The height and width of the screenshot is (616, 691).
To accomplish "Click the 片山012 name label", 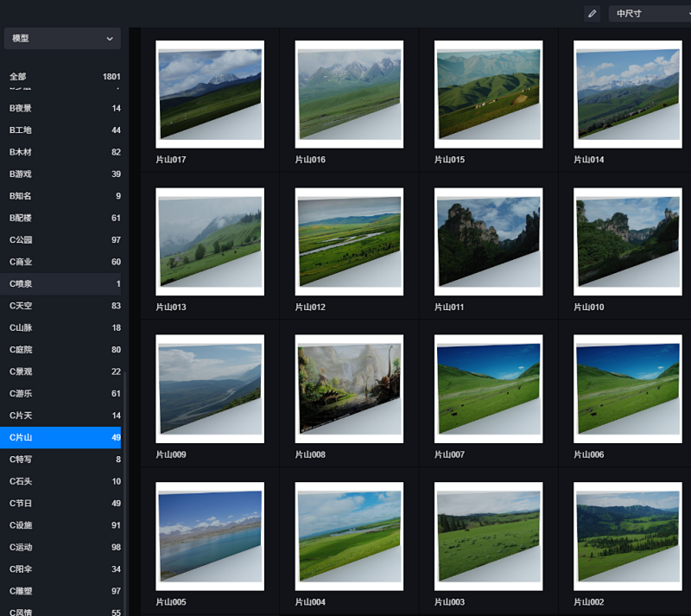I will click(310, 307).
